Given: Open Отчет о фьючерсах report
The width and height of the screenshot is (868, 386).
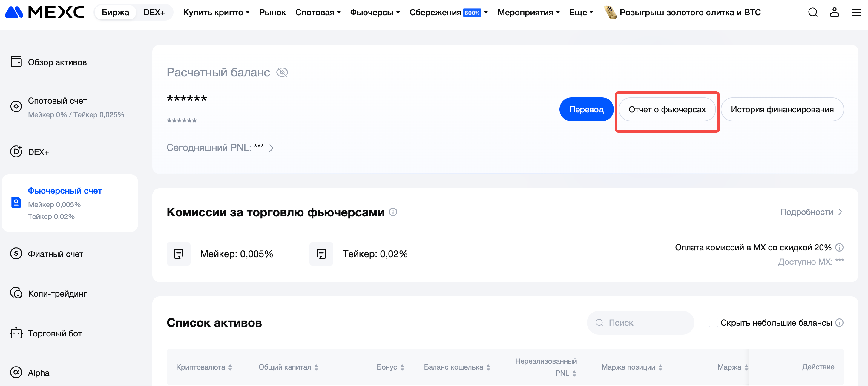Looking at the screenshot, I should click(667, 109).
